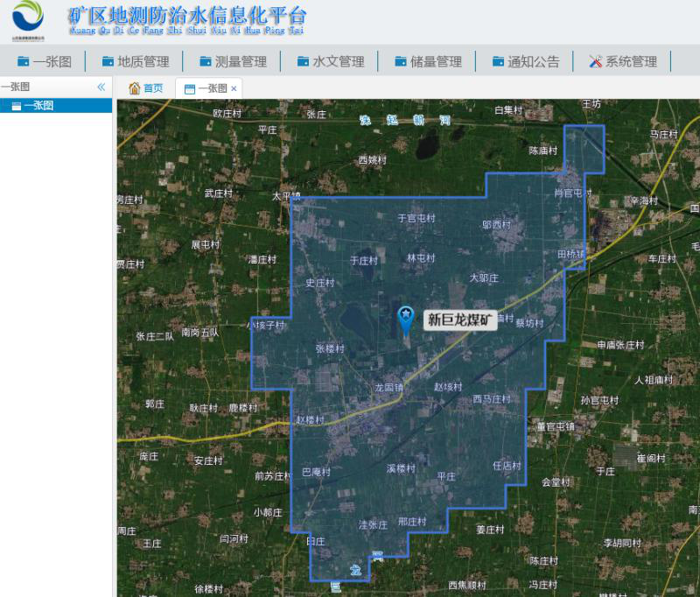The width and height of the screenshot is (700, 597).
Task: Click the 西姚村 label on map
Action: pyautogui.click(x=373, y=160)
